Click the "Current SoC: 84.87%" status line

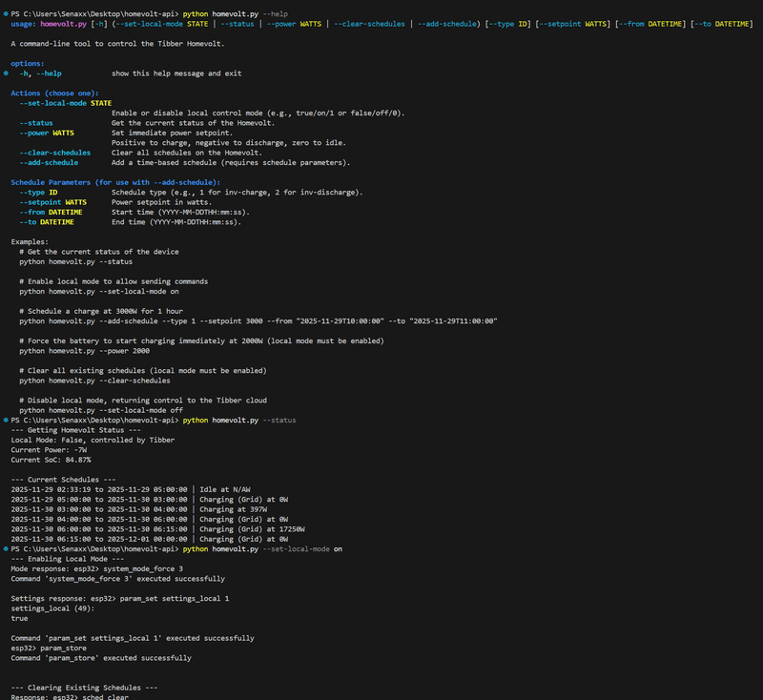pos(52,459)
